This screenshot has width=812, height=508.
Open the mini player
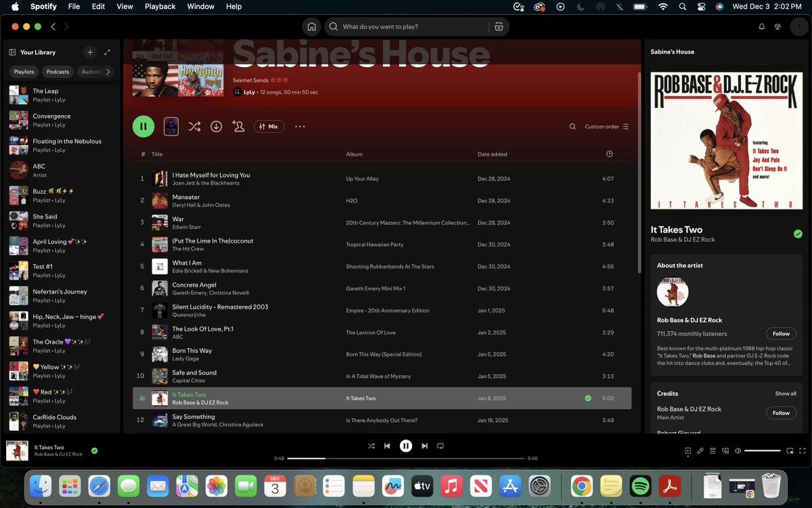tap(790, 450)
